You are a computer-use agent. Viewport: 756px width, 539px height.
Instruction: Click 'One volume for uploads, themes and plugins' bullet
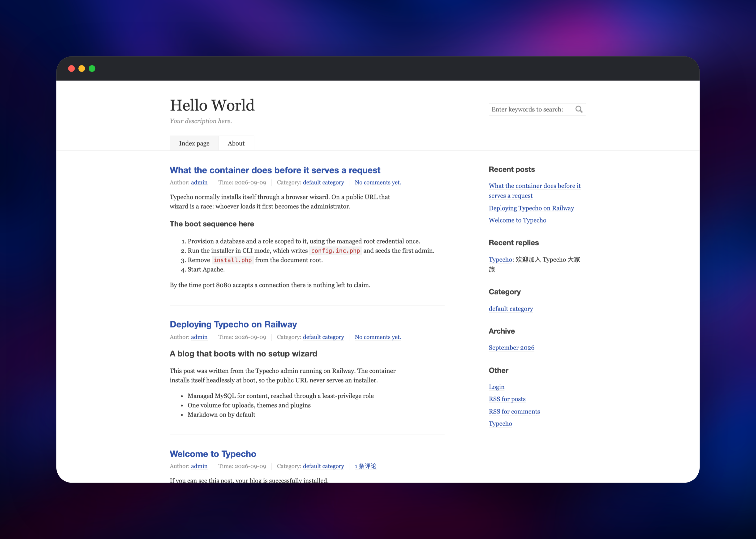point(249,405)
